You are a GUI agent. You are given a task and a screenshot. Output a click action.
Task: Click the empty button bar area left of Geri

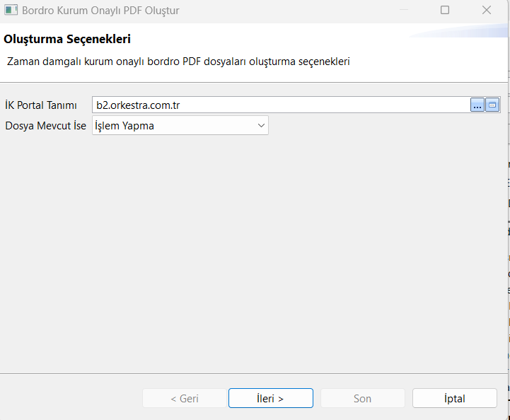71,398
